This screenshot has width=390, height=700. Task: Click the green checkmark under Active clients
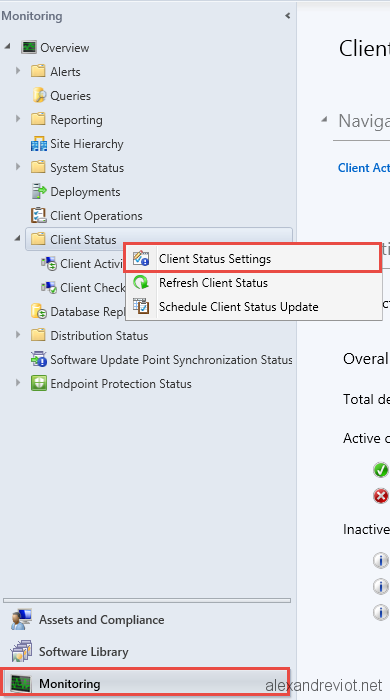[x=381, y=470]
